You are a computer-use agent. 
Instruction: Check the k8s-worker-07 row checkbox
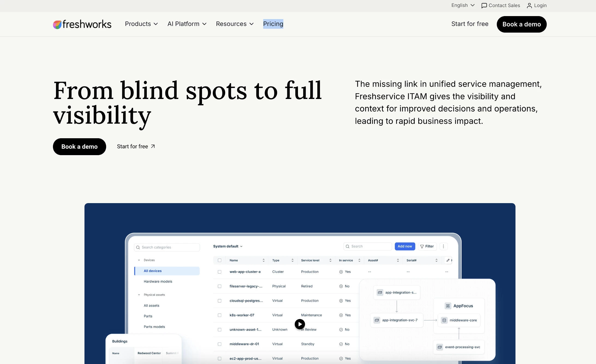[219, 315]
